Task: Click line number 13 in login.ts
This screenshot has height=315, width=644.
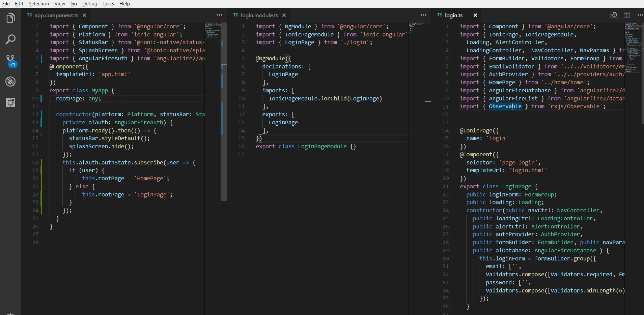Action: pyautogui.click(x=446, y=123)
